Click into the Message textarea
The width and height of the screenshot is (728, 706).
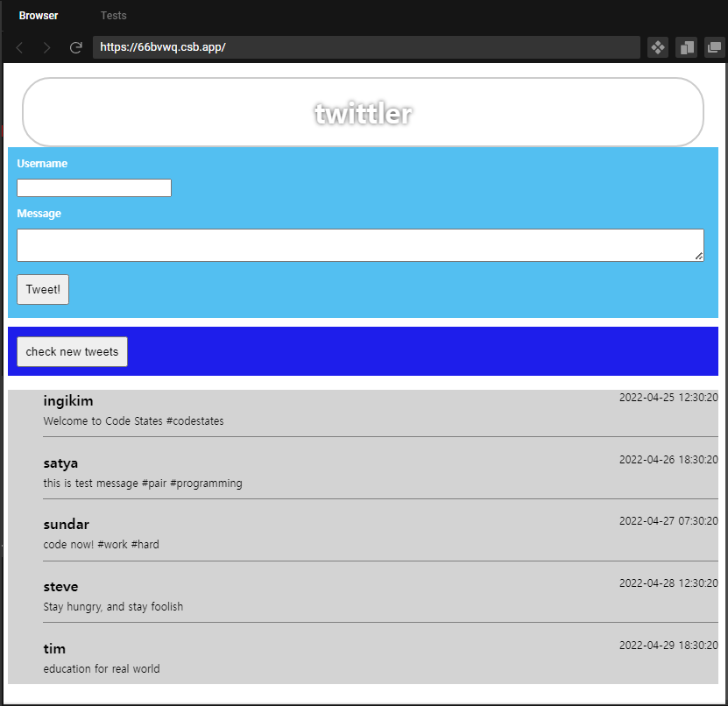360,245
